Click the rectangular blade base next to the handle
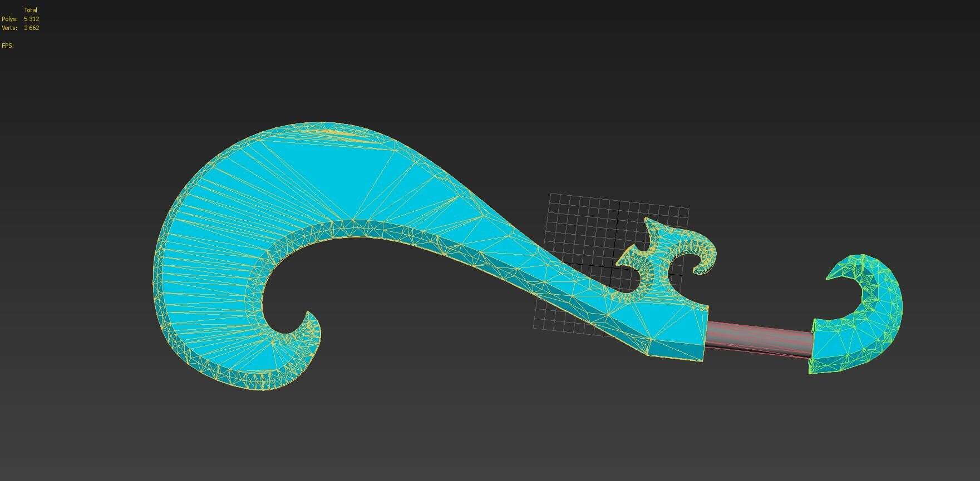The width and height of the screenshot is (980, 481). (x=676, y=334)
